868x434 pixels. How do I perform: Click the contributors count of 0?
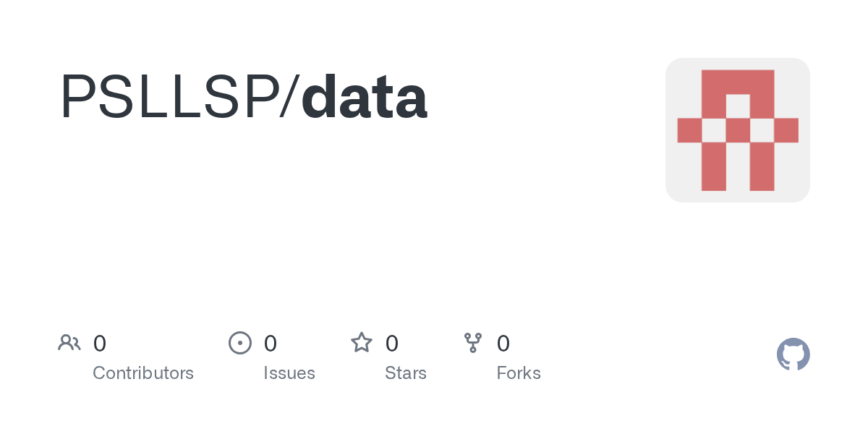tap(100, 344)
